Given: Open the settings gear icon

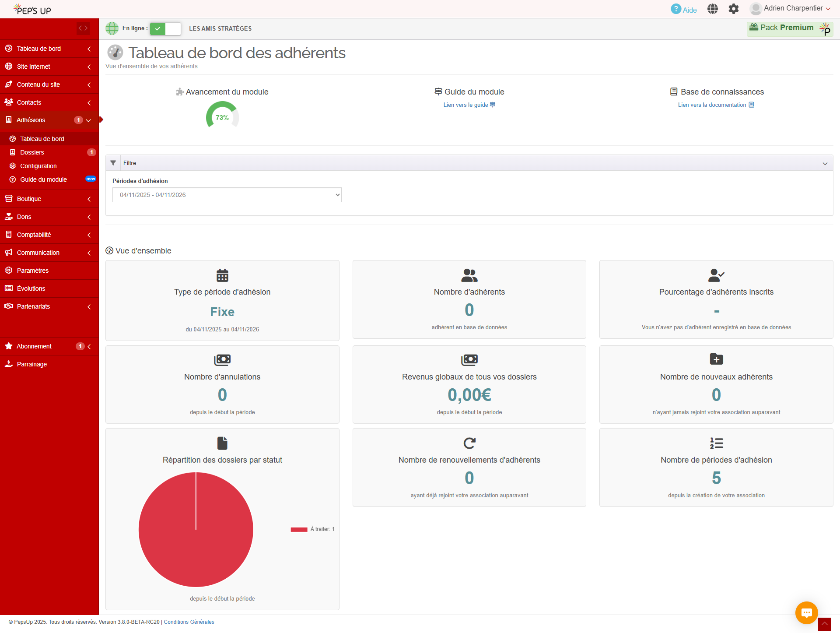Looking at the screenshot, I should coord(733,9).
